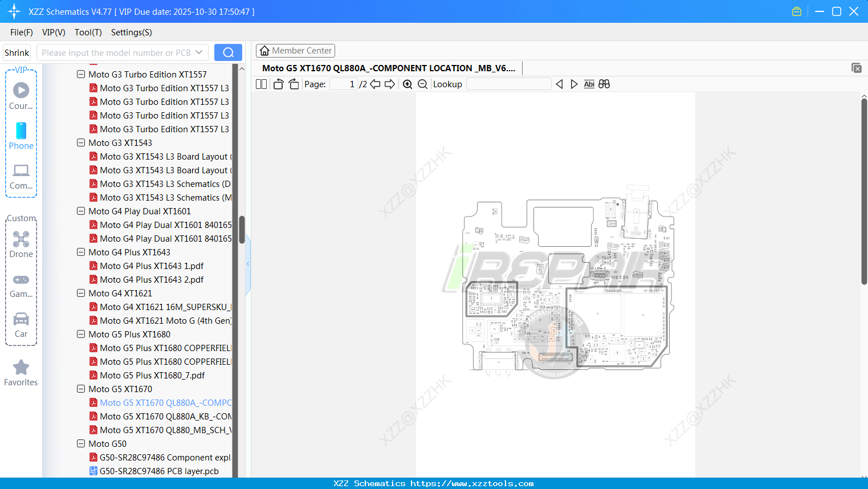Click the yellow toolkit icon in titlebar
The width and height of the screenshot is (868, 489).
(796, 11)
